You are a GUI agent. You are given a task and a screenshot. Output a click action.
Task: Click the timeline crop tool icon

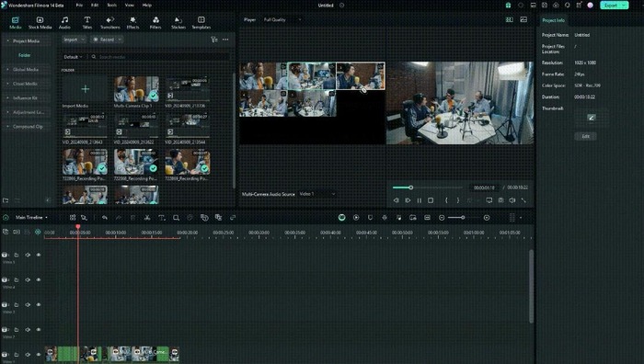click(176, 218)
